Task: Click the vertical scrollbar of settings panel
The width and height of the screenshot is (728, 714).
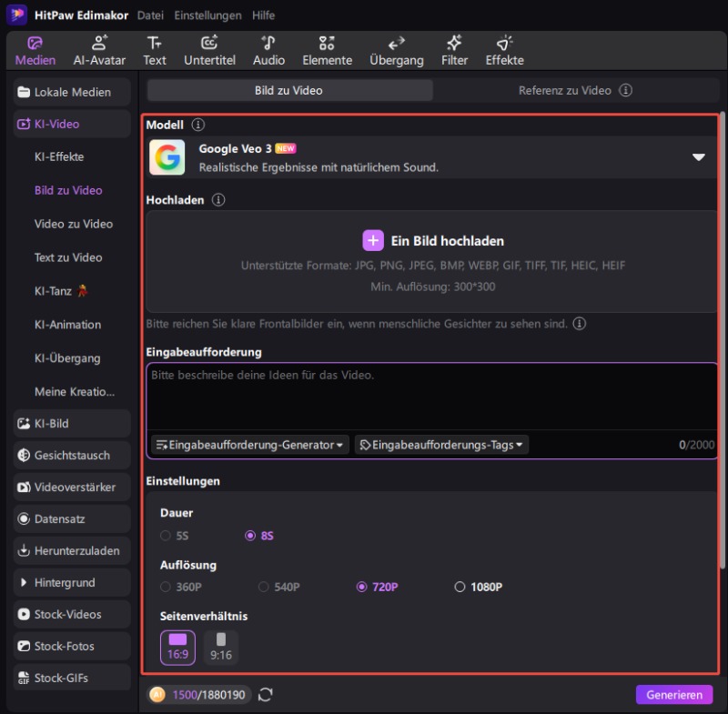Action: [722, 340]
